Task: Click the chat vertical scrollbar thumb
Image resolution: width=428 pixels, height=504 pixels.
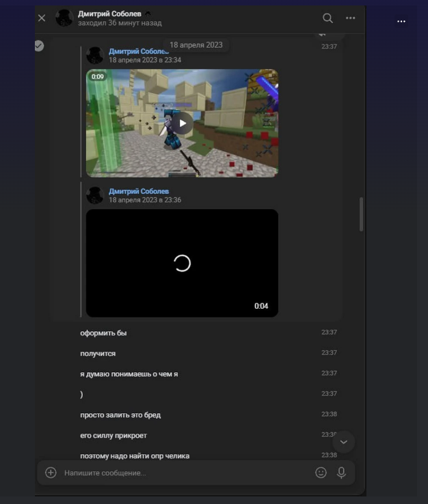Action: tap(361, 214)
